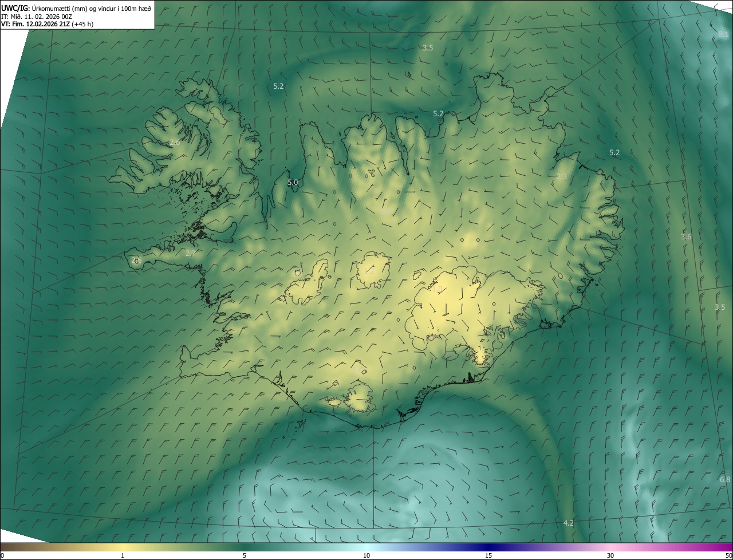Select the 1 tick on the color scale
733x560 pixels.
pyautogui.click(x=123, y=555)
